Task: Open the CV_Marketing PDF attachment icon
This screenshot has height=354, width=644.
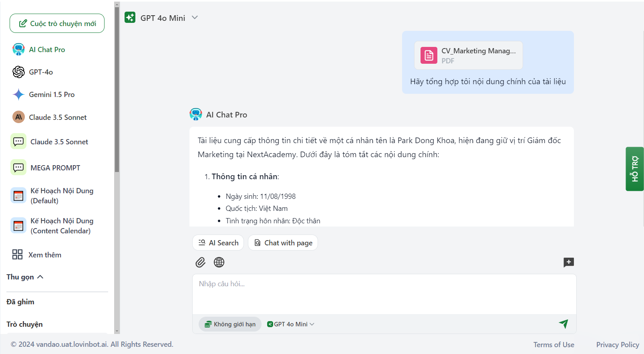Action: [x=429, y=55]
